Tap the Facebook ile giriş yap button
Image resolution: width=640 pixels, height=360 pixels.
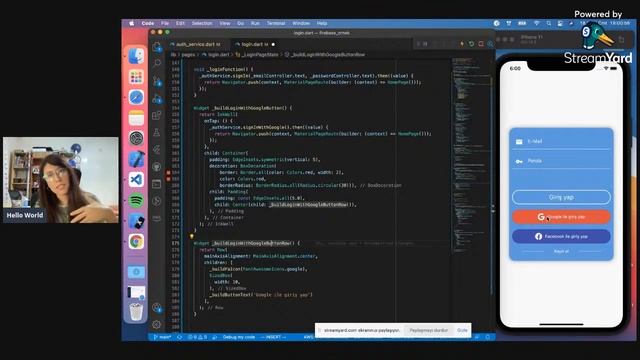561,236
